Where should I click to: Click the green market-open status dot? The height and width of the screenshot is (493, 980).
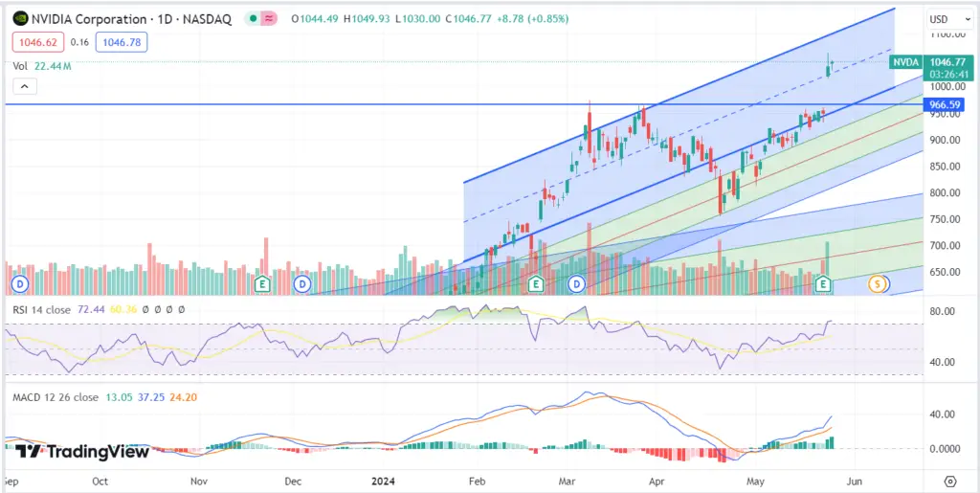[x=253, y=19]
